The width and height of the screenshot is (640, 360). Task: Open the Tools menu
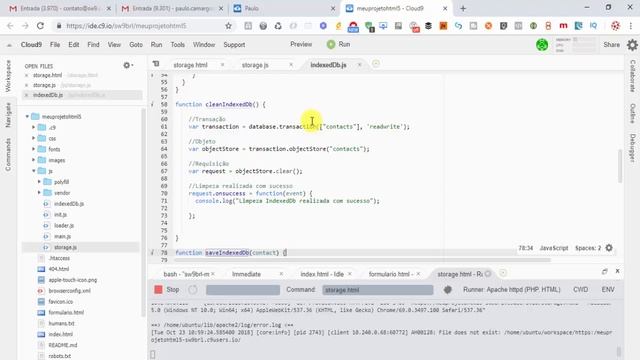[178, 44]
